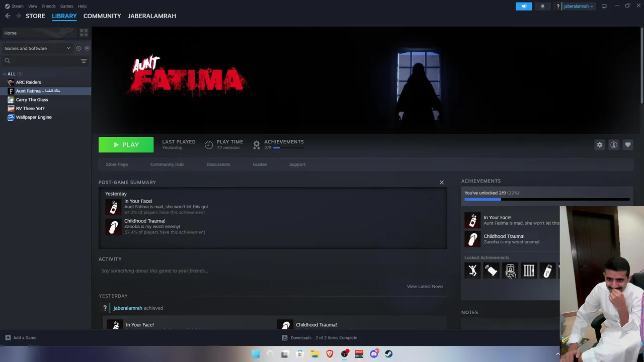The width and height of the screenshot is (644, 362).
Task: Click the play time clock icon
Action: point(209,145)
